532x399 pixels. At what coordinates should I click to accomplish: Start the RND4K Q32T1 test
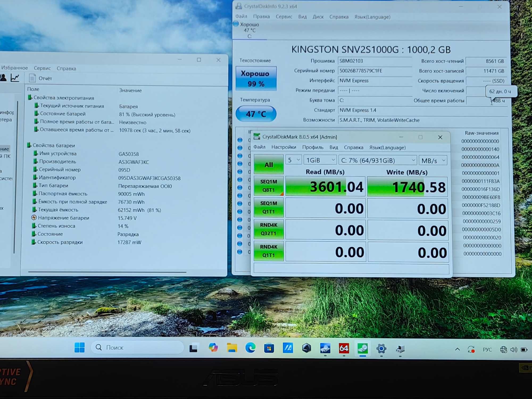[268, 229]
